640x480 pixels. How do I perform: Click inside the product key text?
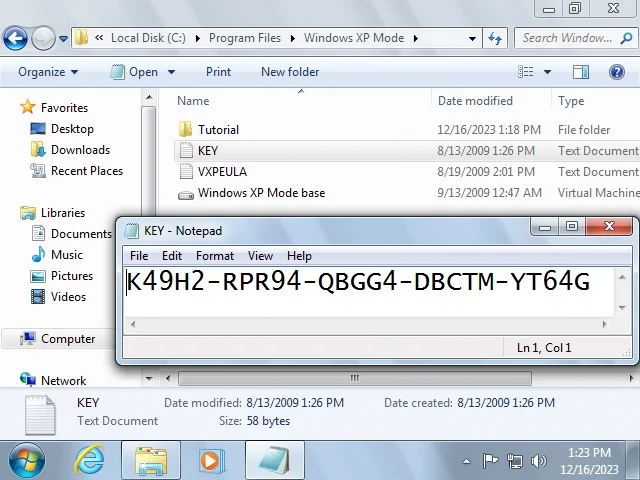tap(358, 281)
